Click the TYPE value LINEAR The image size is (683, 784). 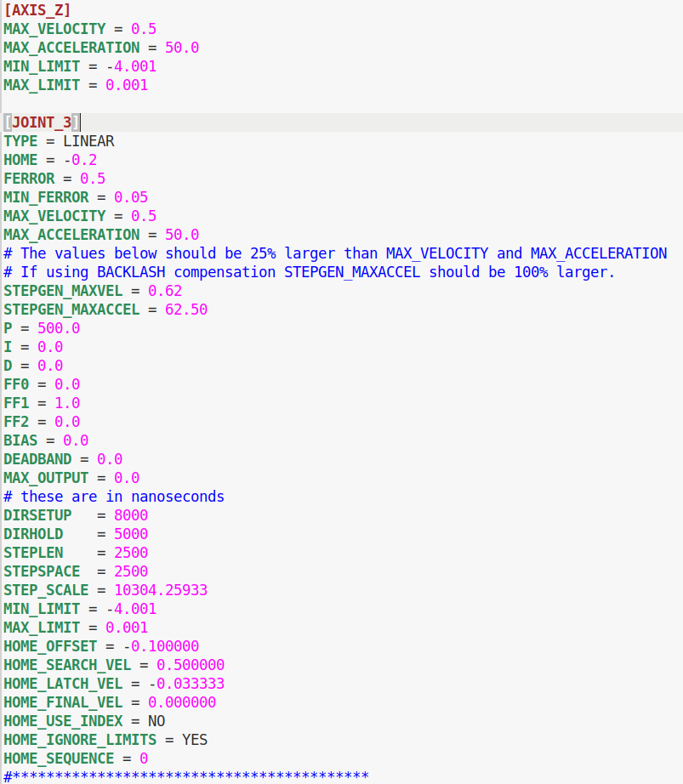(88, 141)
